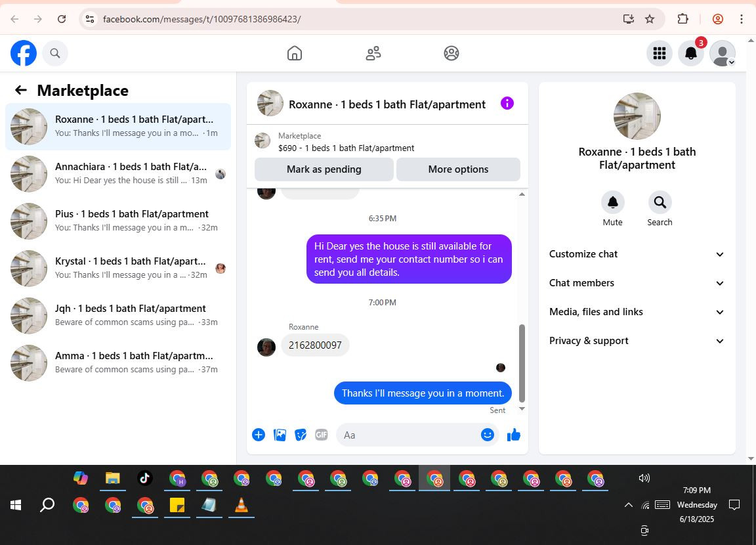756x545 pixels.
Task: Expand the Customize chat section
Action: 637,254
